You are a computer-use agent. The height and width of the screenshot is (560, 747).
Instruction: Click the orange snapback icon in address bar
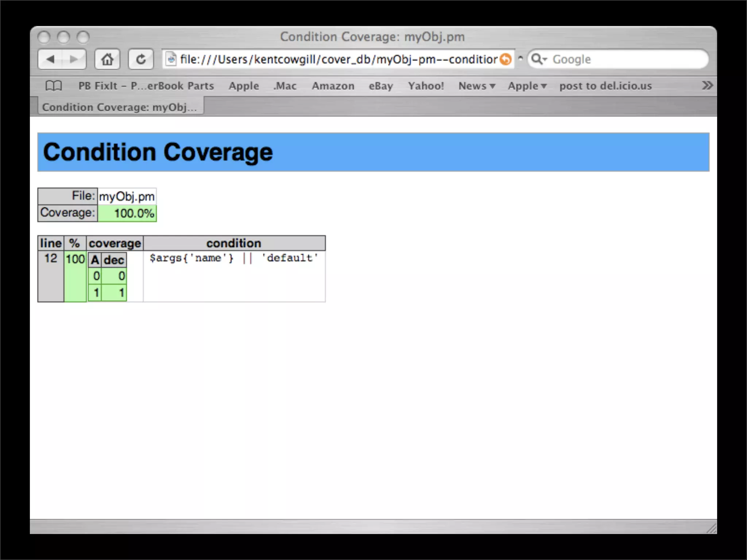[505, 59]
